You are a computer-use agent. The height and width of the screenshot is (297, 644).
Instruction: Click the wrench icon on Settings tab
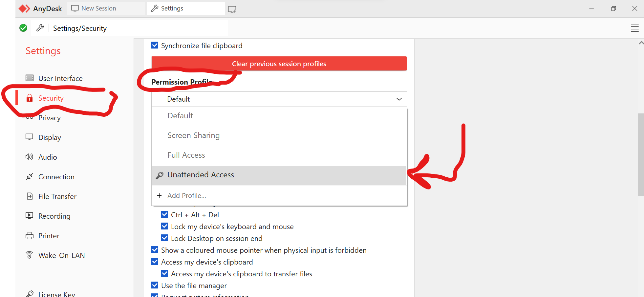155,8
